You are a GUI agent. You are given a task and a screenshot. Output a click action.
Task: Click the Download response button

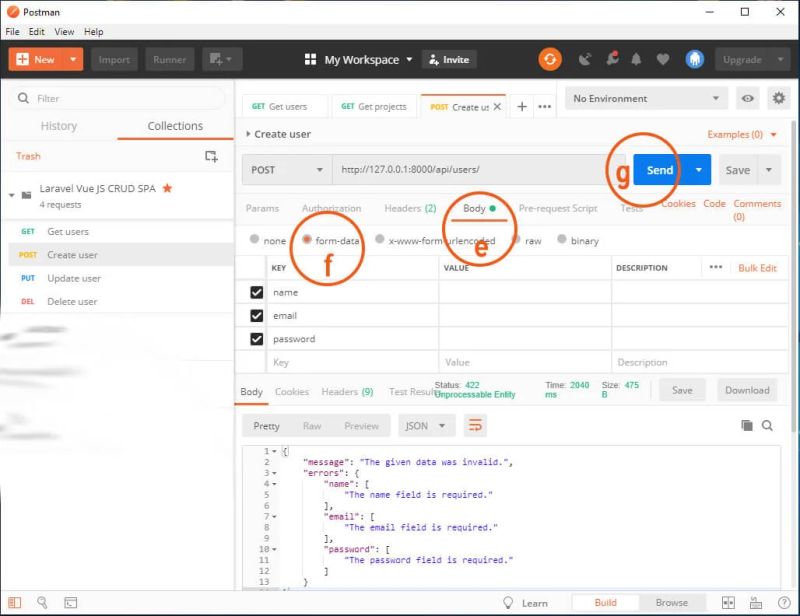747,390
